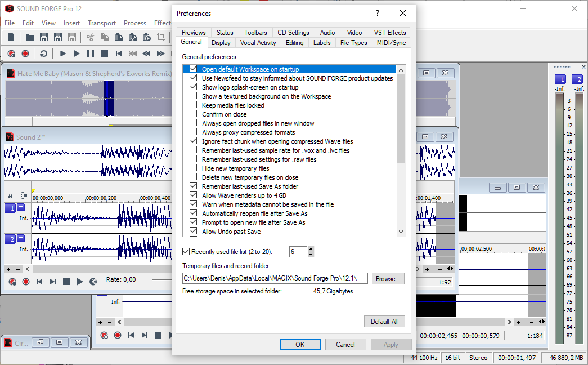This screenshot has height=365, width=588.
Task: Click the Default All button
Action: click(x=384, y=322)
